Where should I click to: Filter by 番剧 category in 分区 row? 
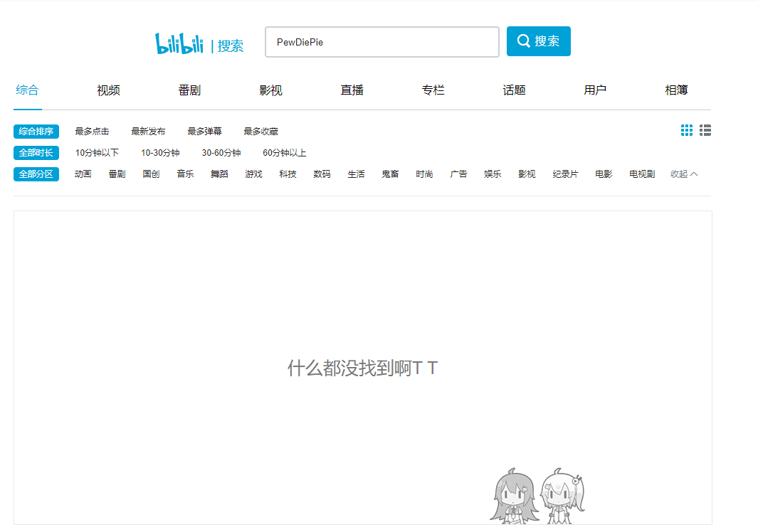coord(117,174)
